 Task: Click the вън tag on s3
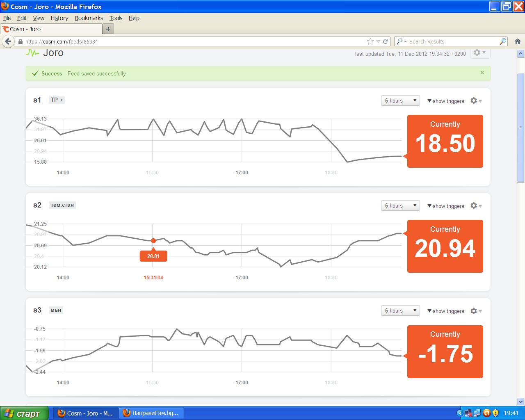tap(56, 310)
